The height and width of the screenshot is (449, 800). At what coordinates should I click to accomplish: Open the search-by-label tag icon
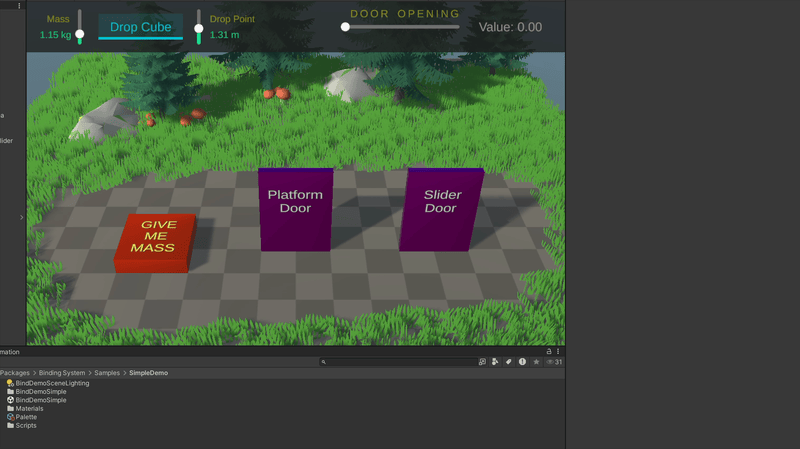508,362
